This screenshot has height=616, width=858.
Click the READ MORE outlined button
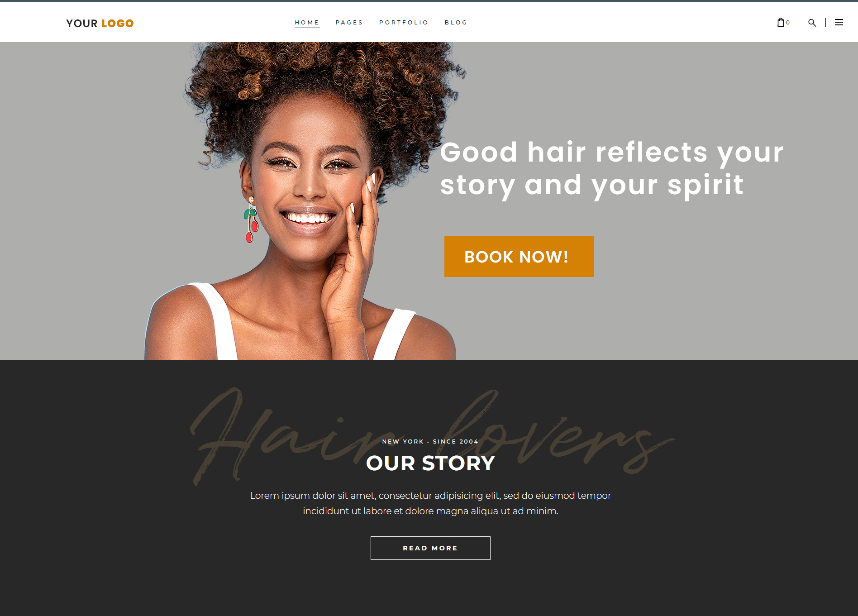430,548
